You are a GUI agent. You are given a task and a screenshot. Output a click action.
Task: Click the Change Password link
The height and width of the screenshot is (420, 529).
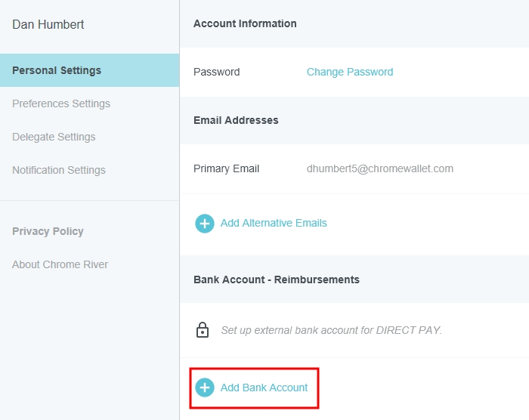350,72
